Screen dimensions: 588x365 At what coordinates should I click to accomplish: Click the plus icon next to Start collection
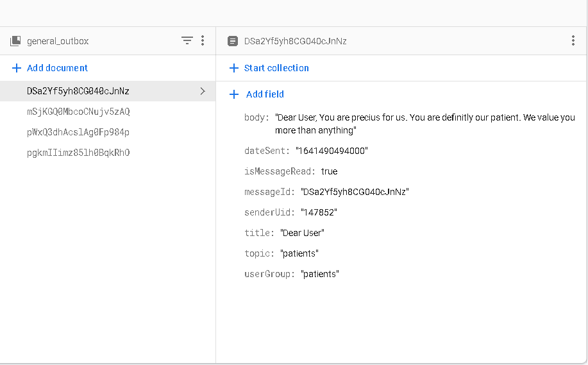point(233,68)
